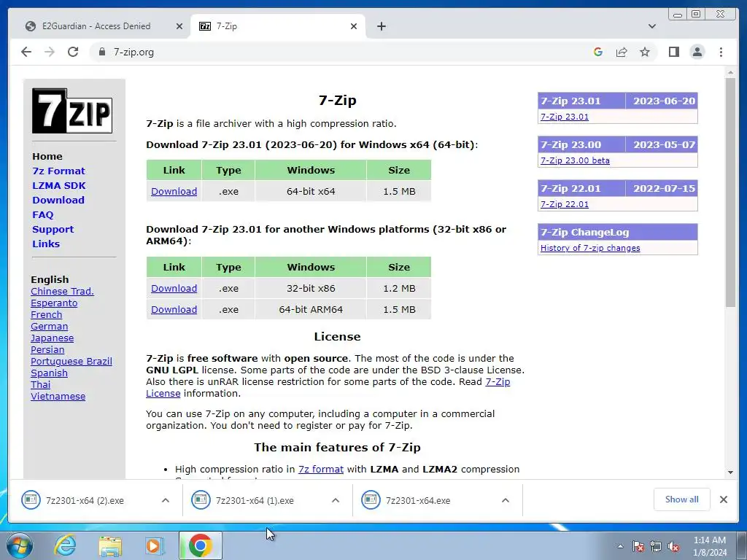Download the 64-bit ARM64 installer
Viewport: 747px width, 560px height.
[x=174, y=309]
